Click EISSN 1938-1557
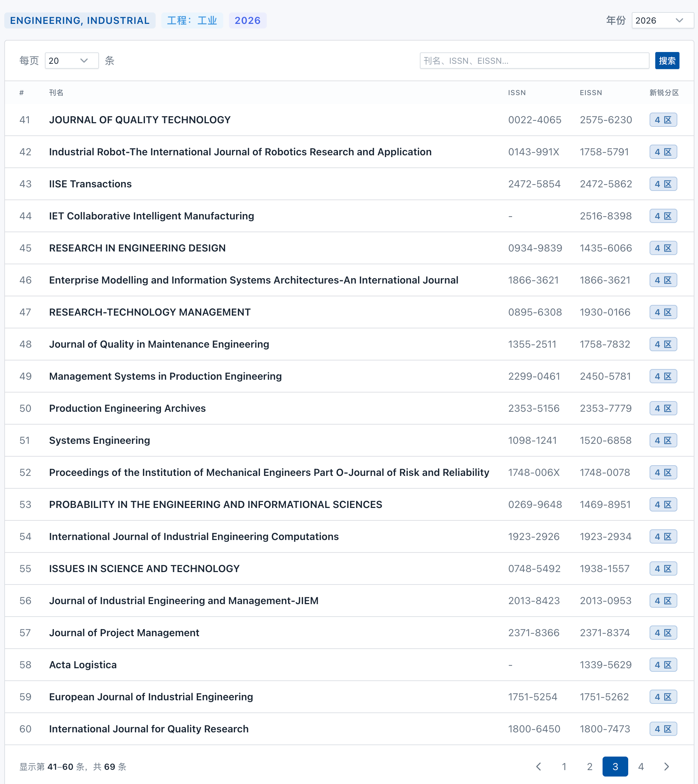The height and width of the screenshot is (784, 698). 604,568
